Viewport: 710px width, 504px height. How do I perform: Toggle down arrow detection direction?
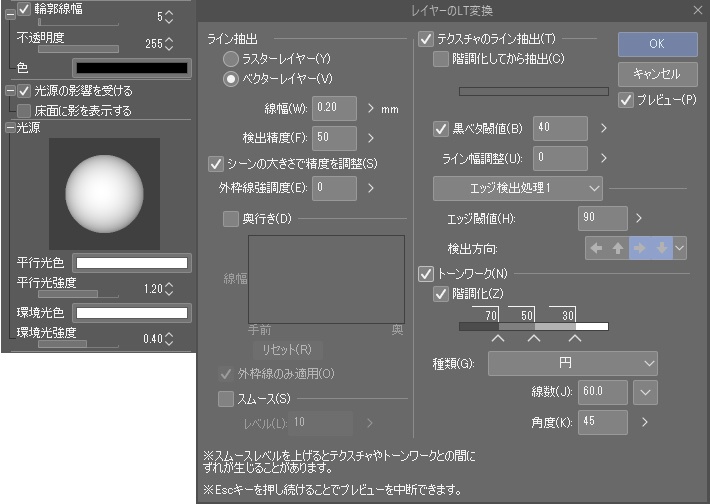662,248
